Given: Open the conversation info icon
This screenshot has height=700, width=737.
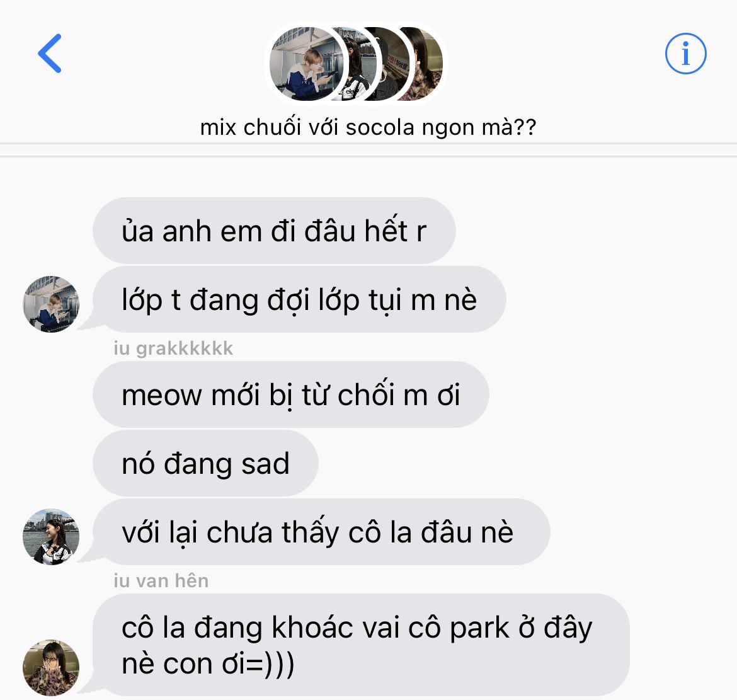Looking at the screenshot, I should point(685,53).
